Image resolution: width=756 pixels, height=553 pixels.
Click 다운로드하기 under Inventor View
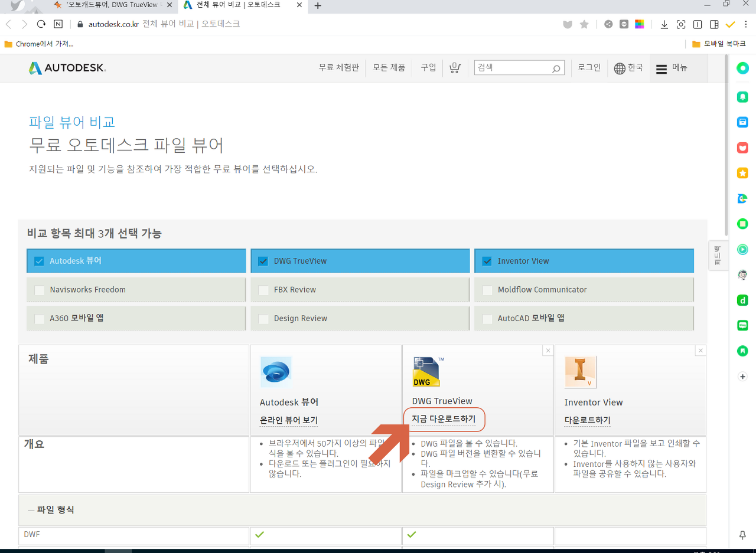(588, 420)
